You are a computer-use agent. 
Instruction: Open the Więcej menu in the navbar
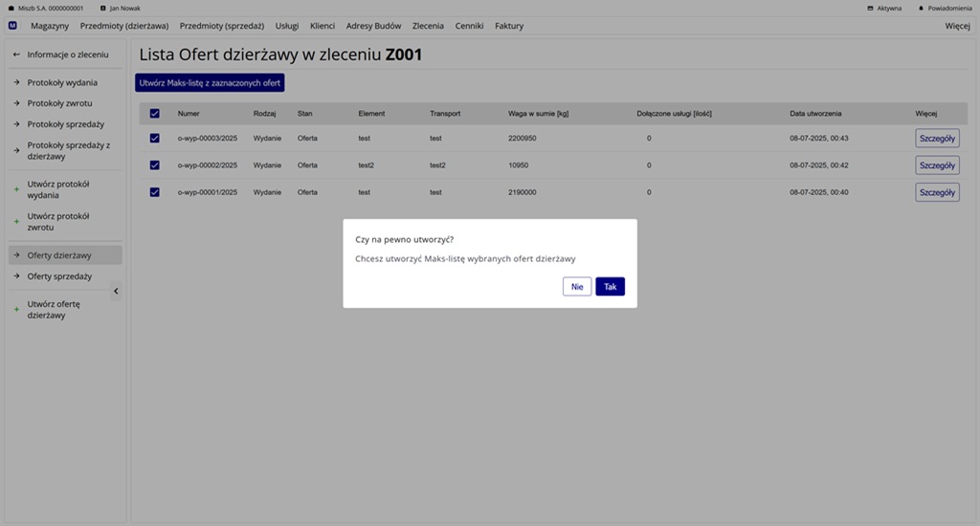957,26
